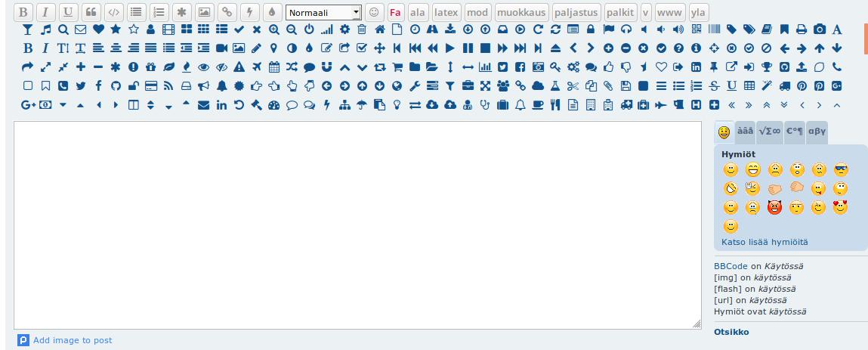The image size is (868, 350).
Task: Choose the paperclip icon
Action: (608, 85)
